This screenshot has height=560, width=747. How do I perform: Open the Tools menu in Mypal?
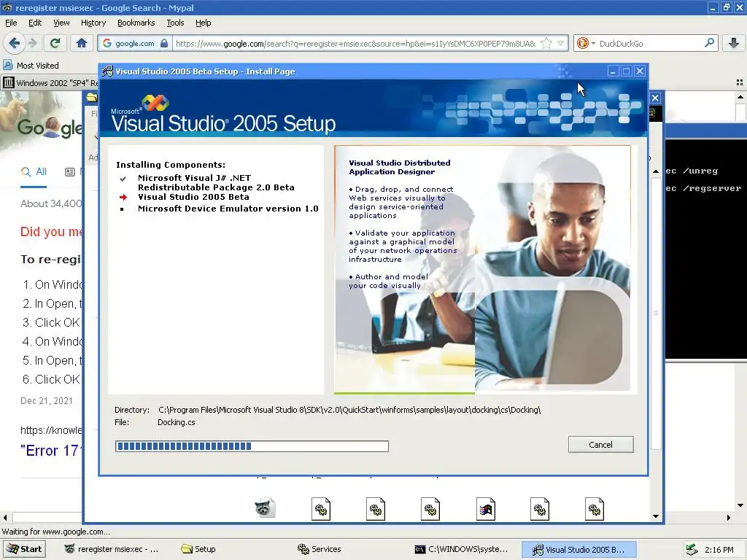point(175,23)
